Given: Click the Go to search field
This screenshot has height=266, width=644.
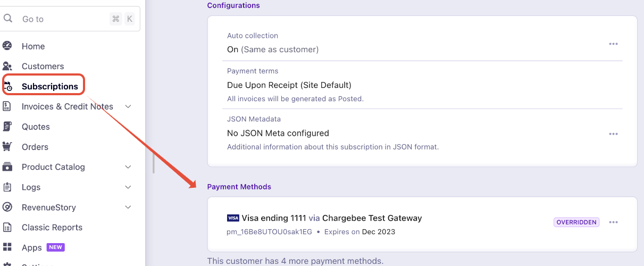Looking at the screenshot, I should pos(64,19).
